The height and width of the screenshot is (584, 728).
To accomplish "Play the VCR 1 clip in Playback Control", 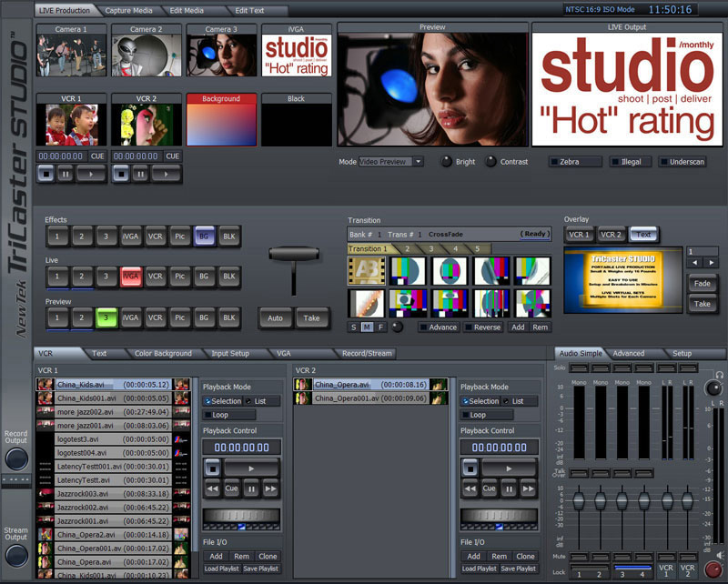I will [251, 468].
